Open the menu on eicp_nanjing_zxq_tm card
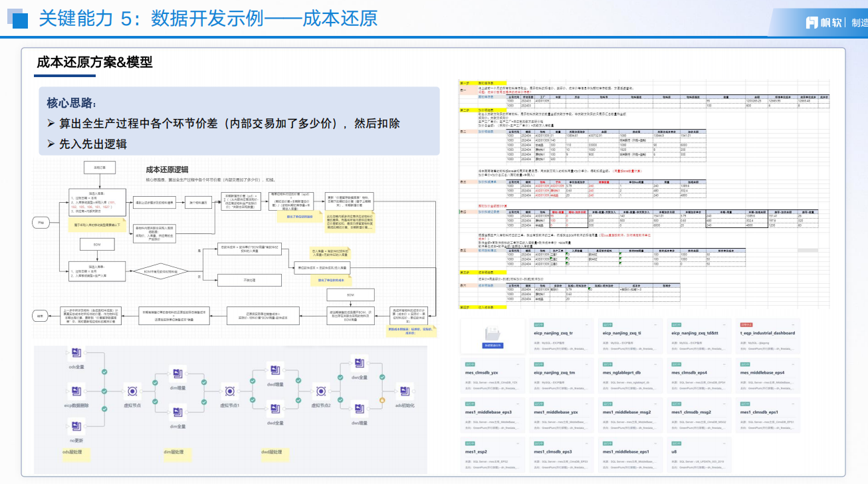 [x=586, y=364]
